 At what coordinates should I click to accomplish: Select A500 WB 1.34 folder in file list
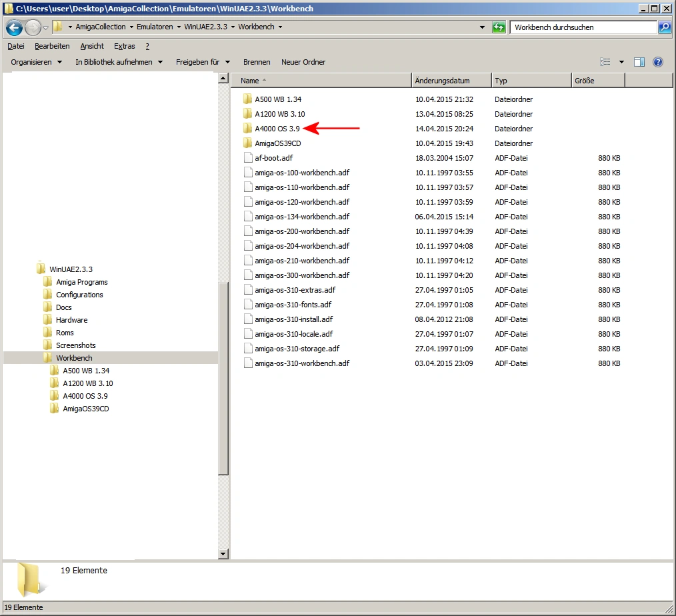(x=278, y=99)
